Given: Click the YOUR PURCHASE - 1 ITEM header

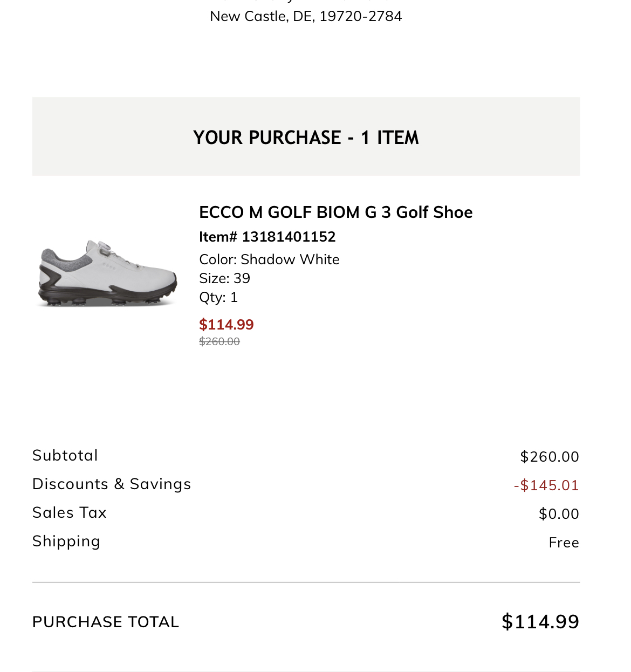Looking at the screenshot, I should coord(306,138).
